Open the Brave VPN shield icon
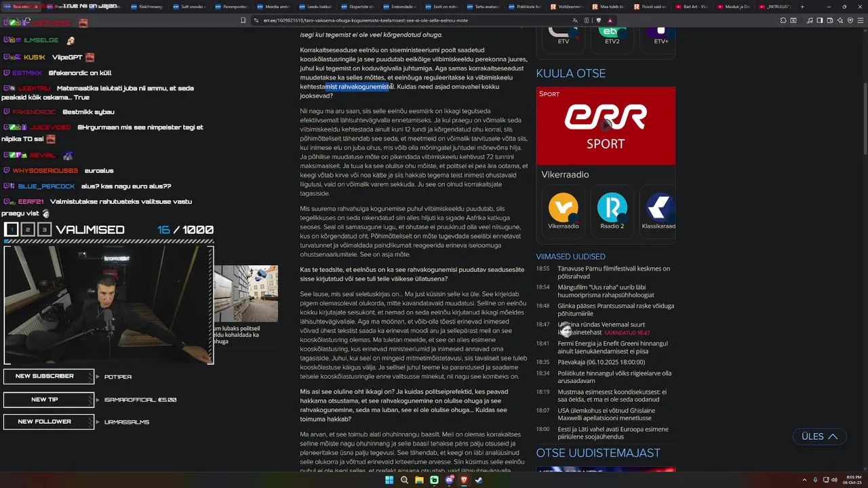Image resolution: width=868 pixels, height=488 pixels. tap(850, 20)
